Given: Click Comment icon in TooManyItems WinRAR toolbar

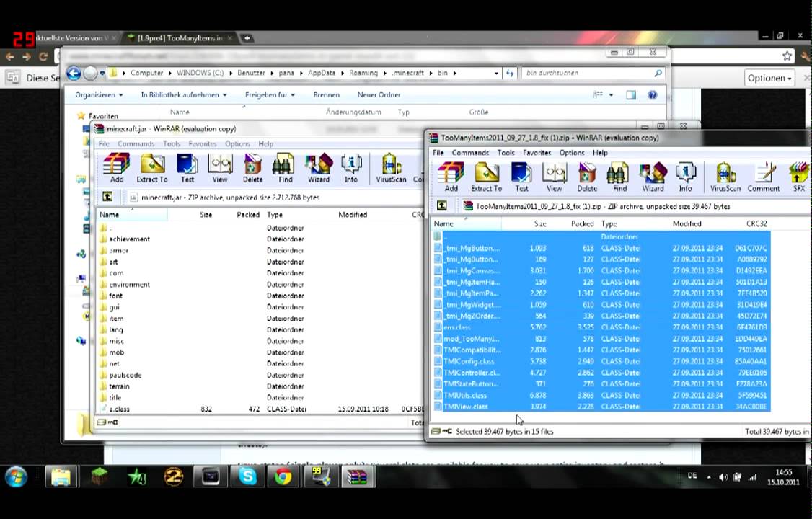Looking at the screenshot, I should [x=763, y=177].
